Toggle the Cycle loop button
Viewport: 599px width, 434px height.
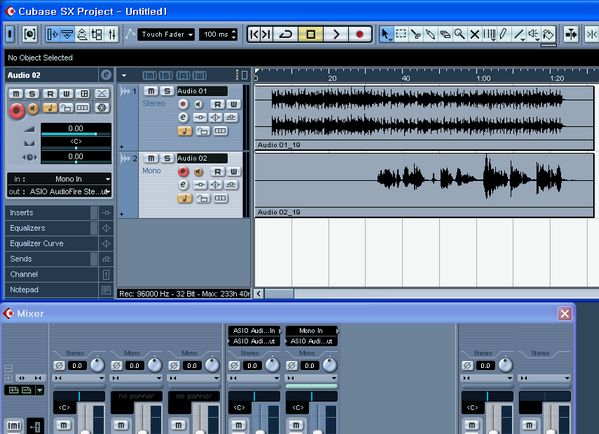tap(286, 34)
